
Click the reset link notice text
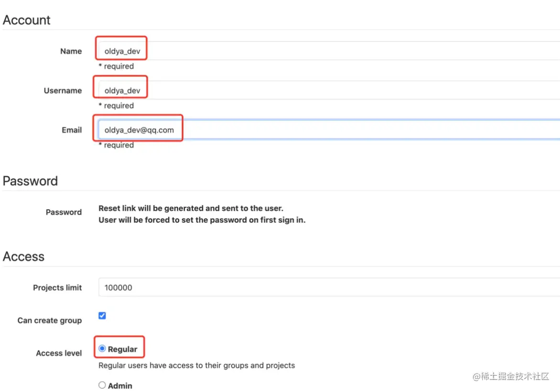click(191, 208)
